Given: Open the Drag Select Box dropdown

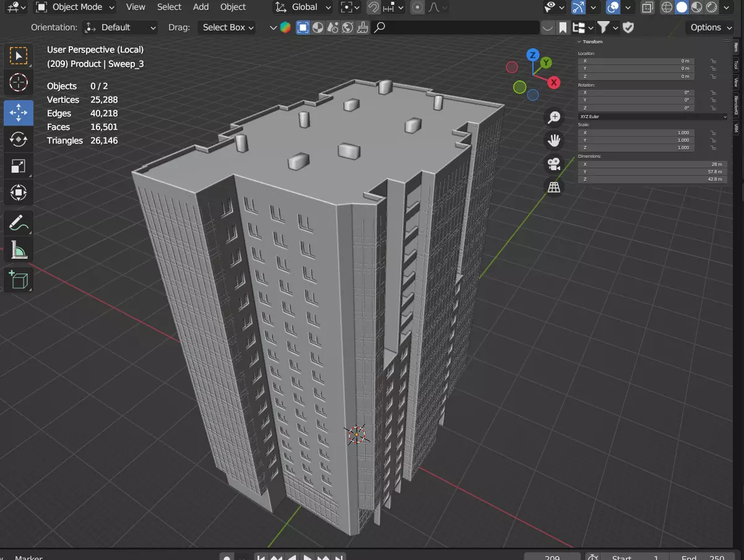Looking at the screenshot, I should click(x=226, y=27).
